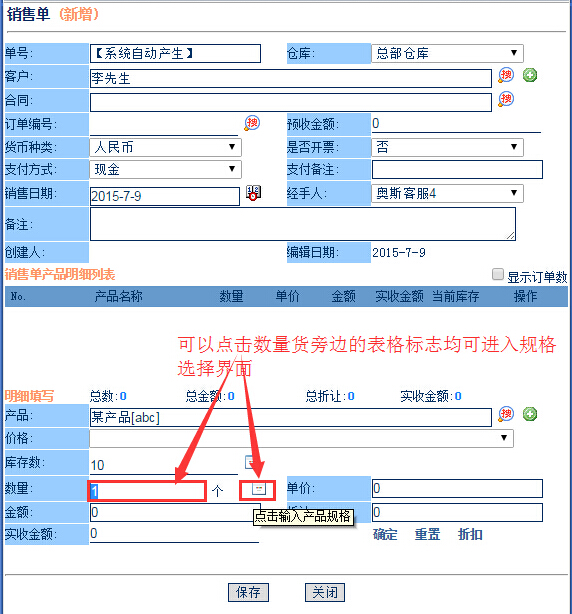Click the 折扣 discount link
572x614 pixels.
pos(470,534)
